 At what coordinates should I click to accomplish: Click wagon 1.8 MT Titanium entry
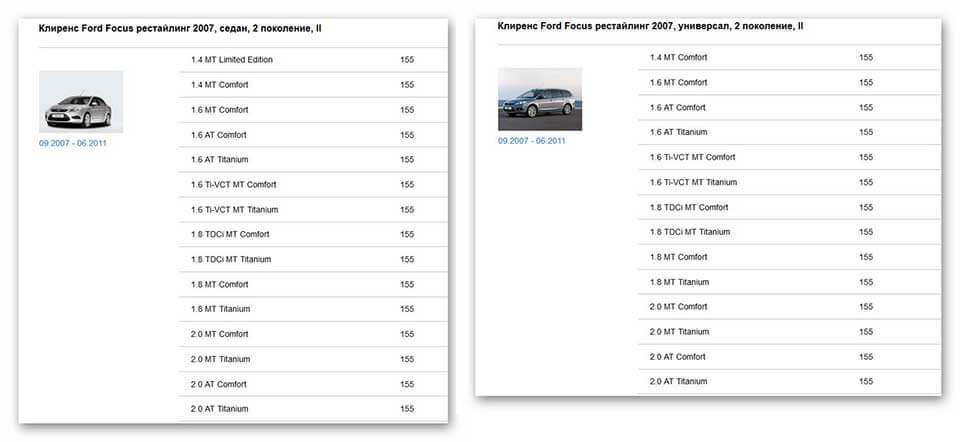(x=679, y=282)
